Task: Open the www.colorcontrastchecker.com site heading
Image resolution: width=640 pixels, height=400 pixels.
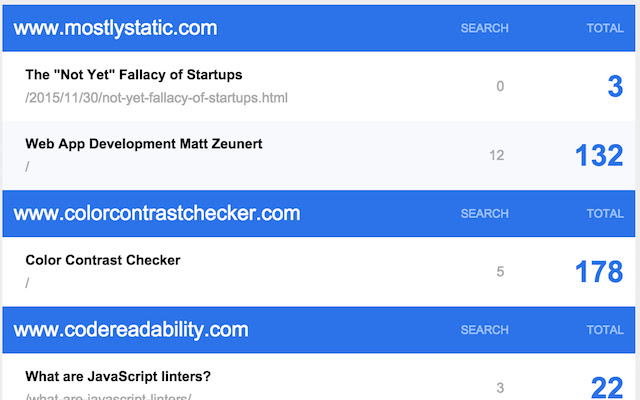Action: pyautogui.click(x=157, y=213)
